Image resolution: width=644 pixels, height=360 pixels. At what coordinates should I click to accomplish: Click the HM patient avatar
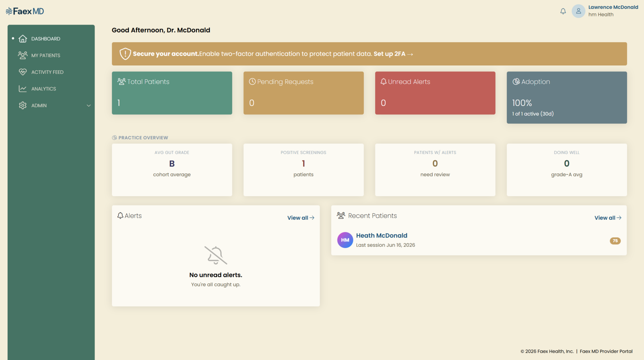[x=345, y=240]
